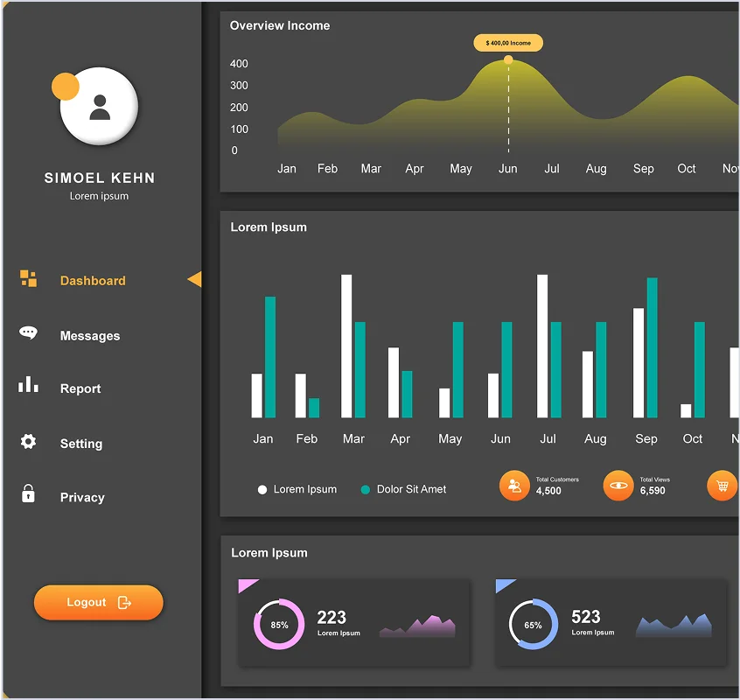This screenshot has height=700, width=740.
Task: Select the Privacy menu item
Action: click(x=82, y=498)
